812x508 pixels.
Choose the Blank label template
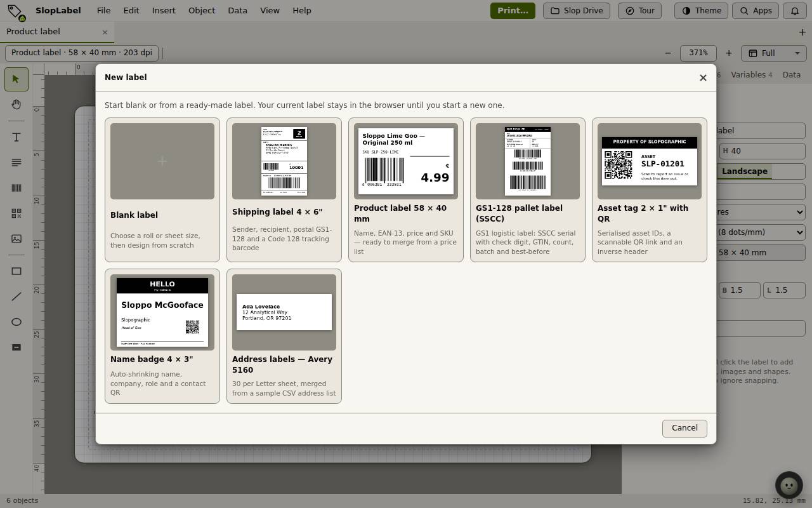(162, 190)
